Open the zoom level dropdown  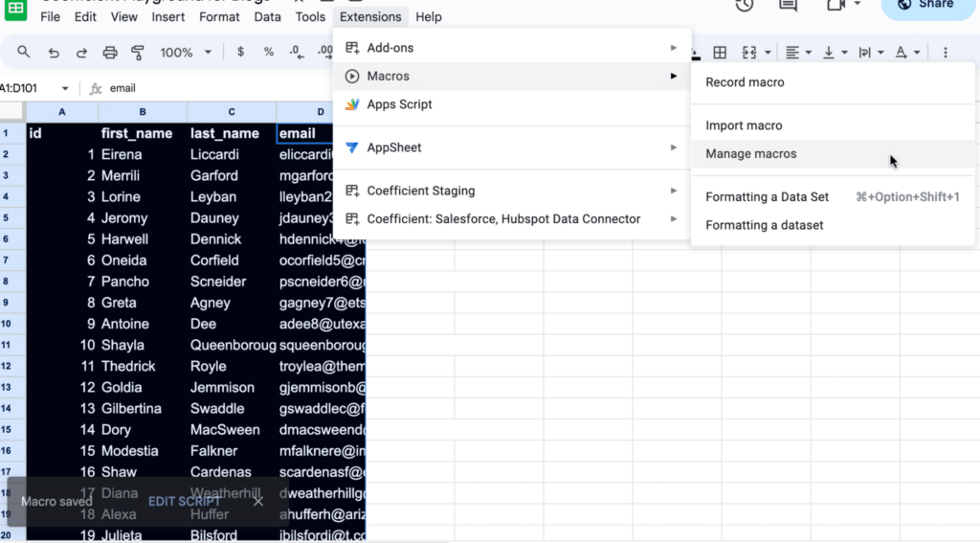pyautogui.click(x=186, y=53)
